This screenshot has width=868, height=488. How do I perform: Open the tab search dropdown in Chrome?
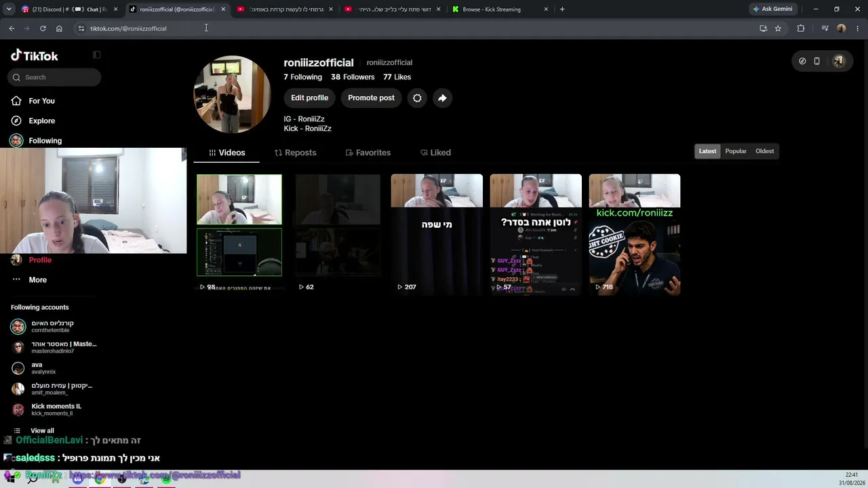coord(7,9)
